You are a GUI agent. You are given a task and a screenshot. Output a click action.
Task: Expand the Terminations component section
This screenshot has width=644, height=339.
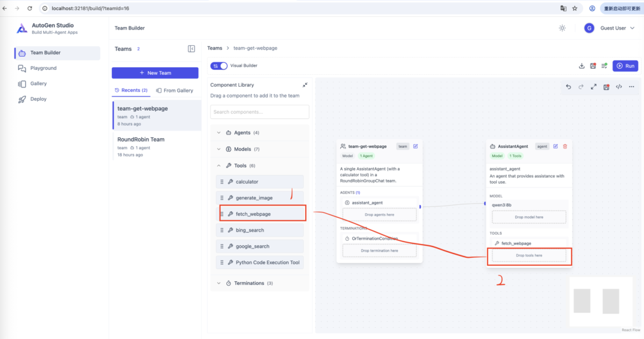coord(260,283)
